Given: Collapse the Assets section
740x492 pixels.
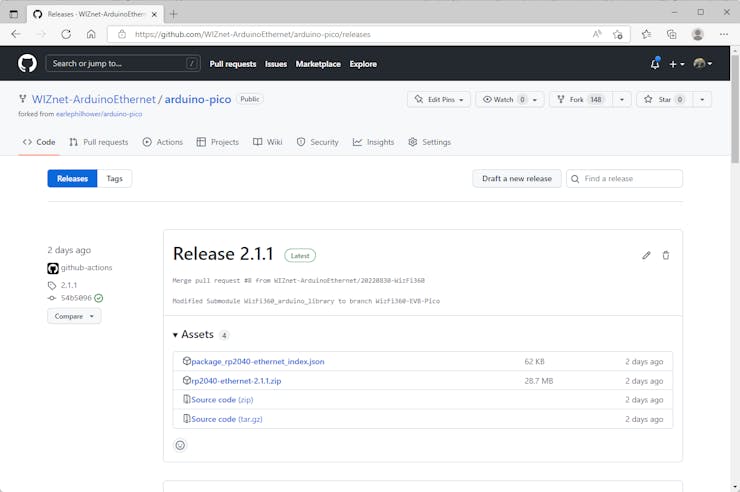Looking at the screenshot, I should click(x=193, y=334).
